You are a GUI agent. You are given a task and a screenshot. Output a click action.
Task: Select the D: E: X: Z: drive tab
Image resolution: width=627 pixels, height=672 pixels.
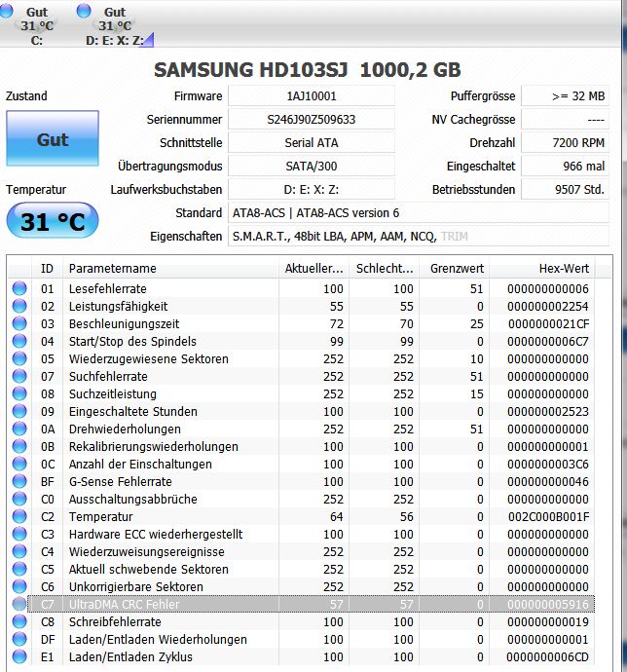pos(115,25)
